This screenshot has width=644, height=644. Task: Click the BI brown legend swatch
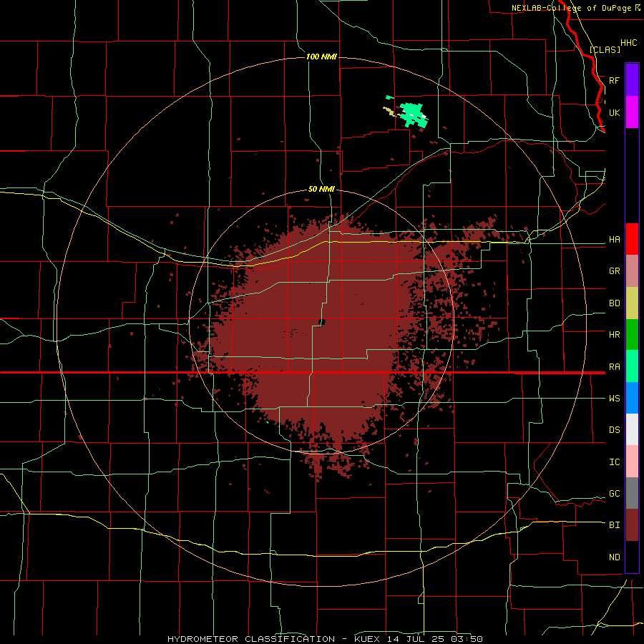[632, 525]
